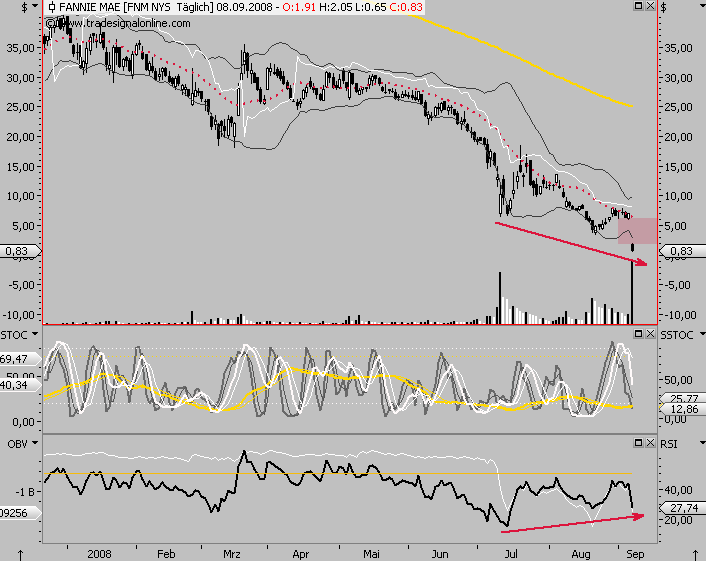Image resolution: width=706 pixels, height=561 pixels.
Task: Select the FANNIE MAE [FNM NYS Täglich] title
Action: [x=136, y=7]
